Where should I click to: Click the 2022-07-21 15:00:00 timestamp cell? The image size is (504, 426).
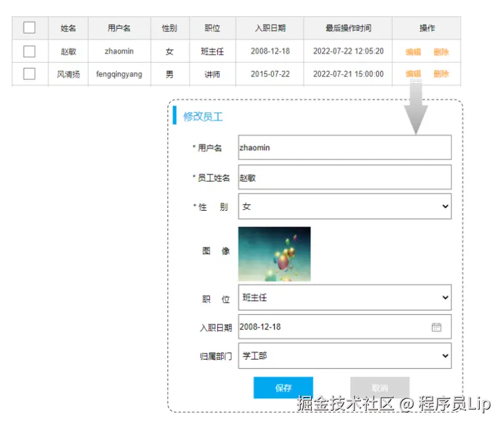click(x=348, y=74)
